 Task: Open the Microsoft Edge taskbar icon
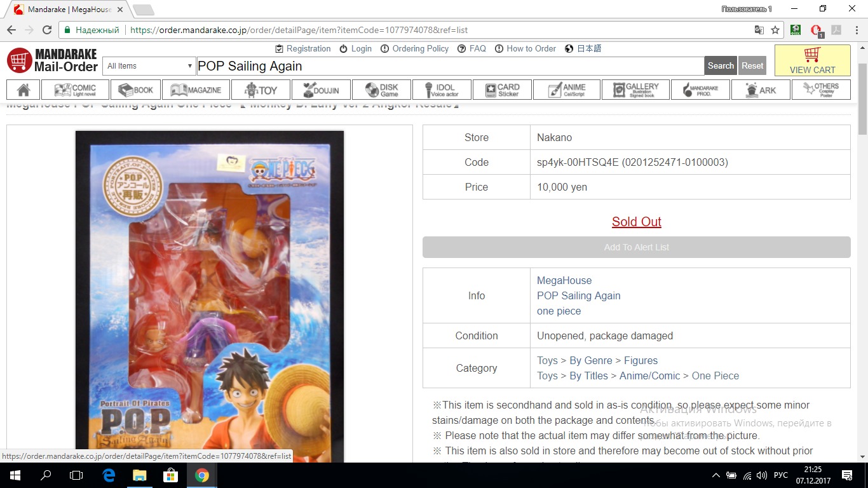click(x=109, y=475)
